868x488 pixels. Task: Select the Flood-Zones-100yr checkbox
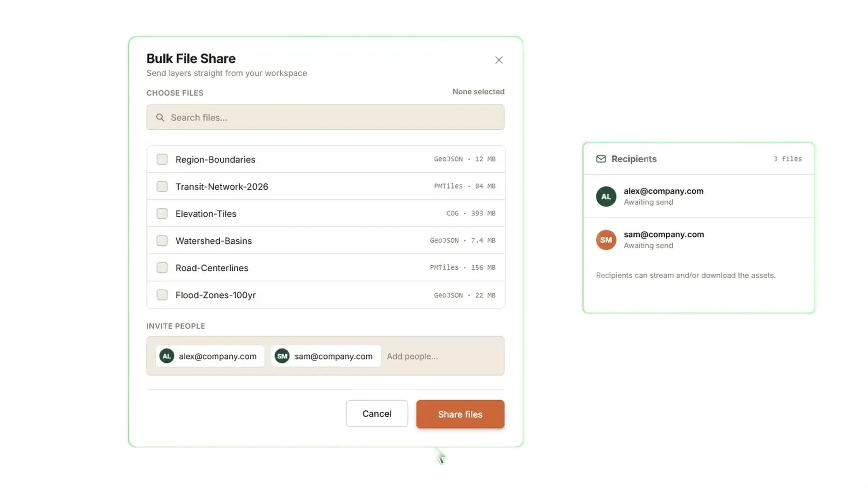pos(162,295)
